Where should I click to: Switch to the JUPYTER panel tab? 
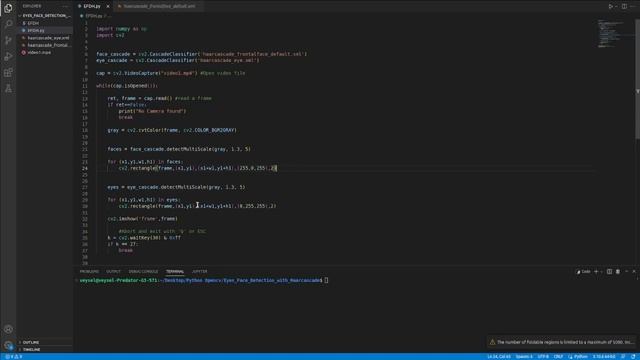click(200, 271)
